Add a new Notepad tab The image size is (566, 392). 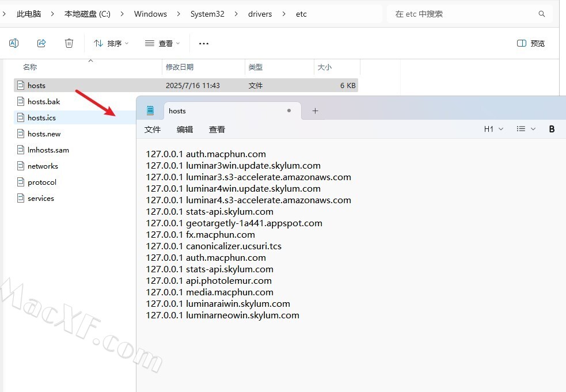315,111
